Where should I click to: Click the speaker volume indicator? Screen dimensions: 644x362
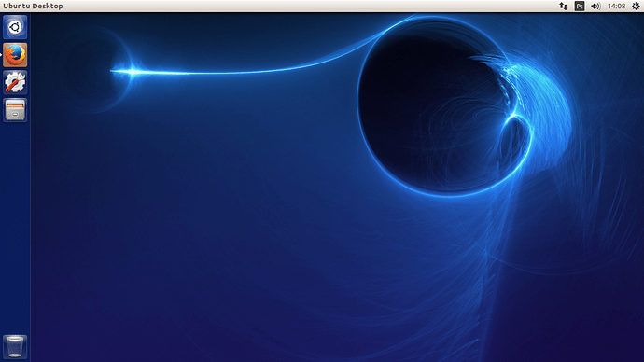[x=595, y=7]
